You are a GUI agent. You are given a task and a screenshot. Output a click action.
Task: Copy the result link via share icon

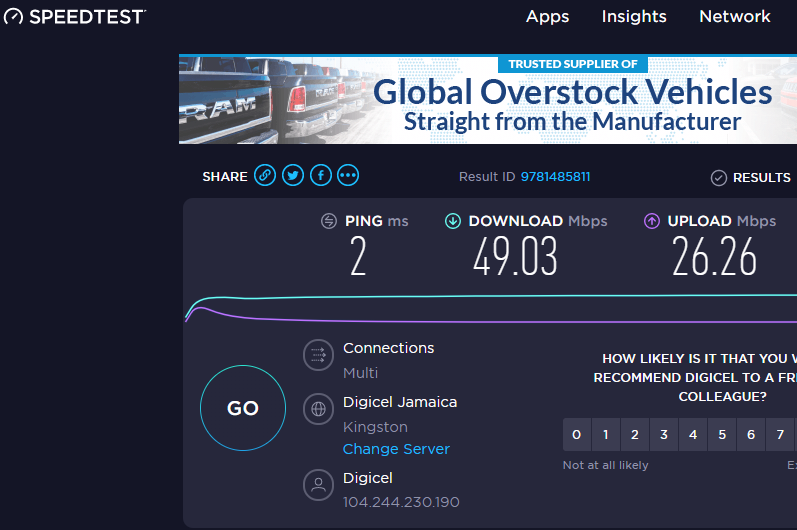pyautogui.click(x=265, y=176)
